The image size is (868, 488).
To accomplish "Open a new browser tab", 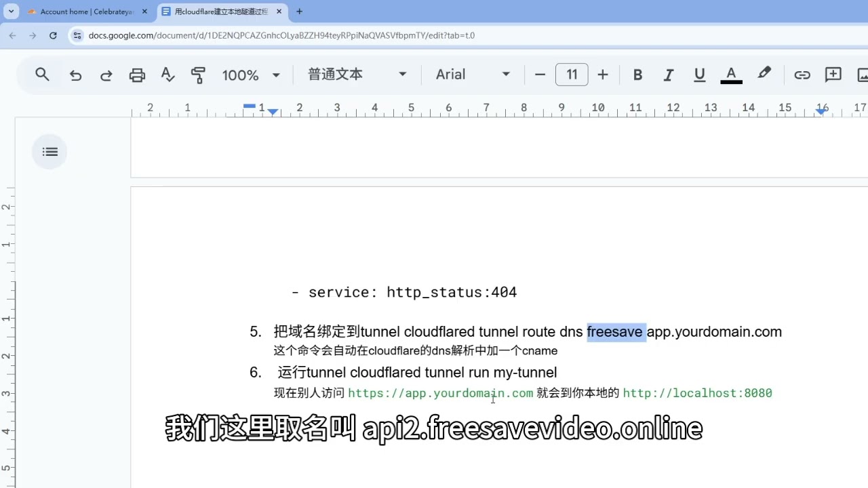I will pos(299,12).
